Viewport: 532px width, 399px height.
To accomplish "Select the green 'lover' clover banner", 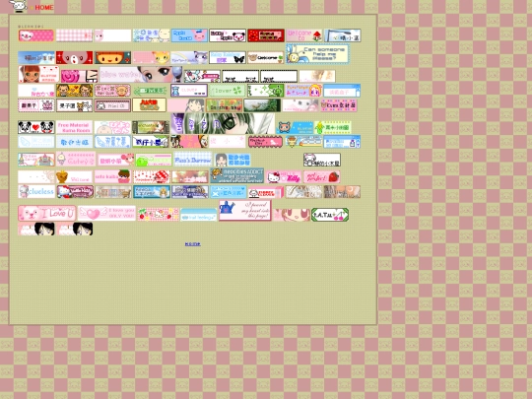I will tap(228, 91).
